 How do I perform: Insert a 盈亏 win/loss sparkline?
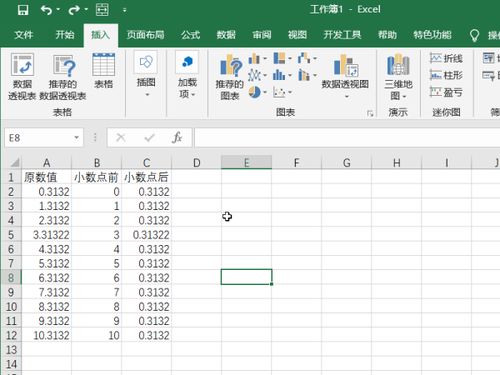446,92
